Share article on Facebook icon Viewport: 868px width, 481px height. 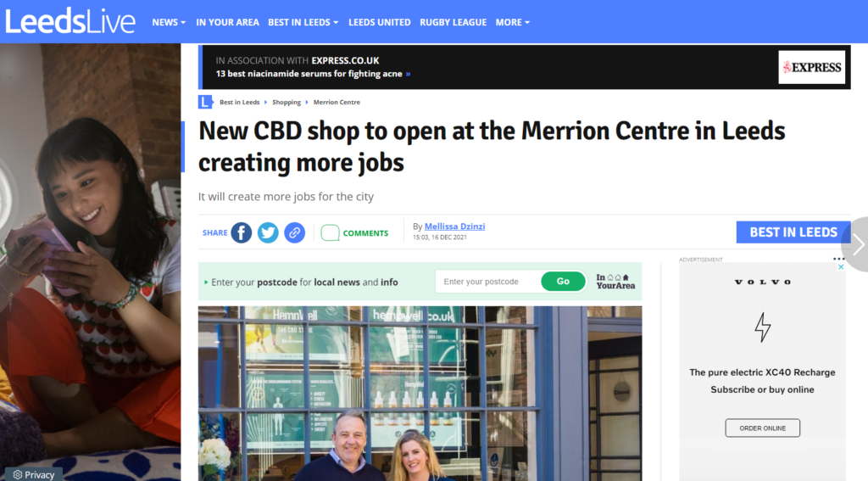coord(242,232)
